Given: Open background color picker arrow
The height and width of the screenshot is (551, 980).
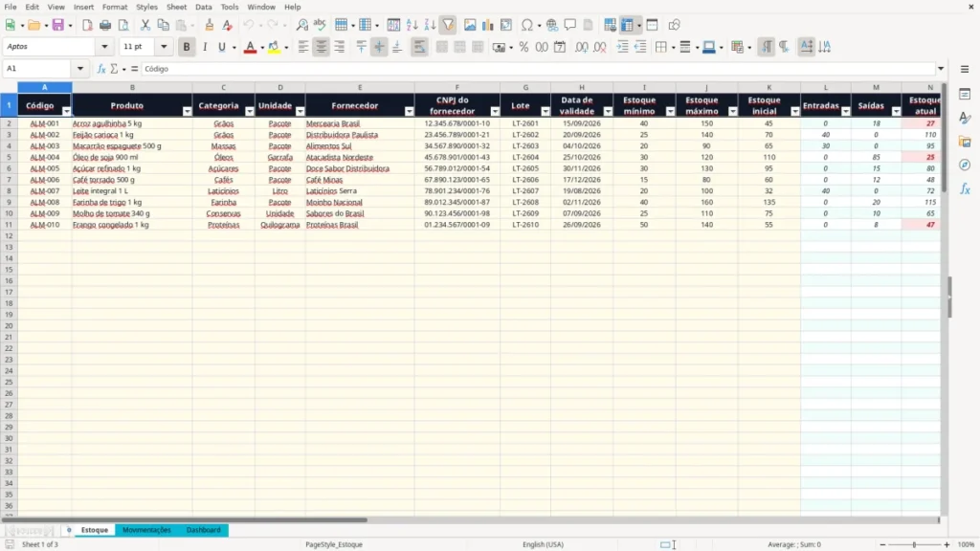Looking at the screenshot, I should click(x=286, y=47).
